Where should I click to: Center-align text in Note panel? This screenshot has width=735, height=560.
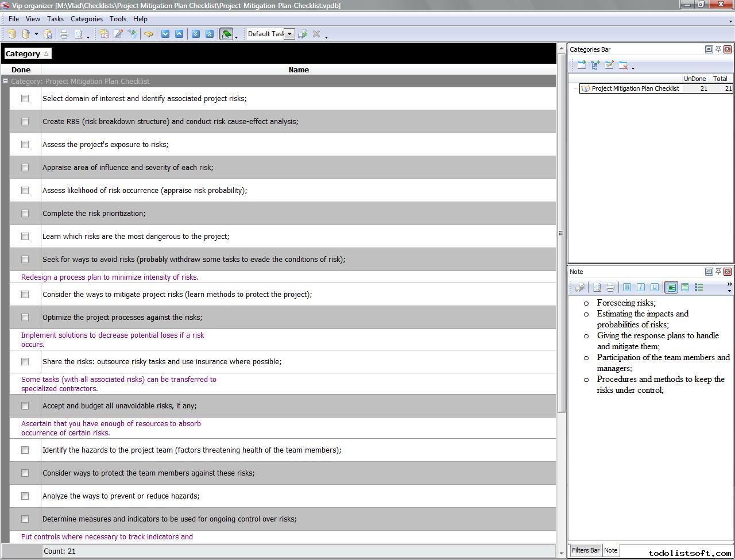pos(685,287)
